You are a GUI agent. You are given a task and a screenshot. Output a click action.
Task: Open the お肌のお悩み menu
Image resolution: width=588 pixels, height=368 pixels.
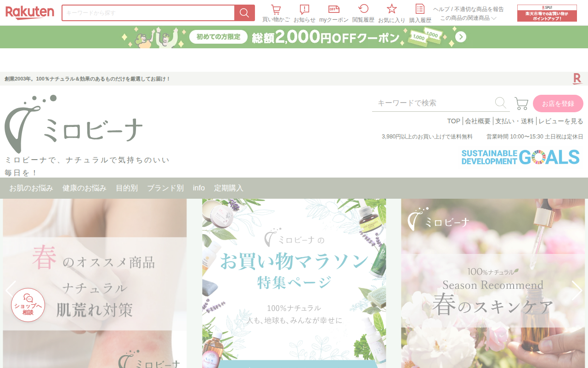tap(31, 188)
